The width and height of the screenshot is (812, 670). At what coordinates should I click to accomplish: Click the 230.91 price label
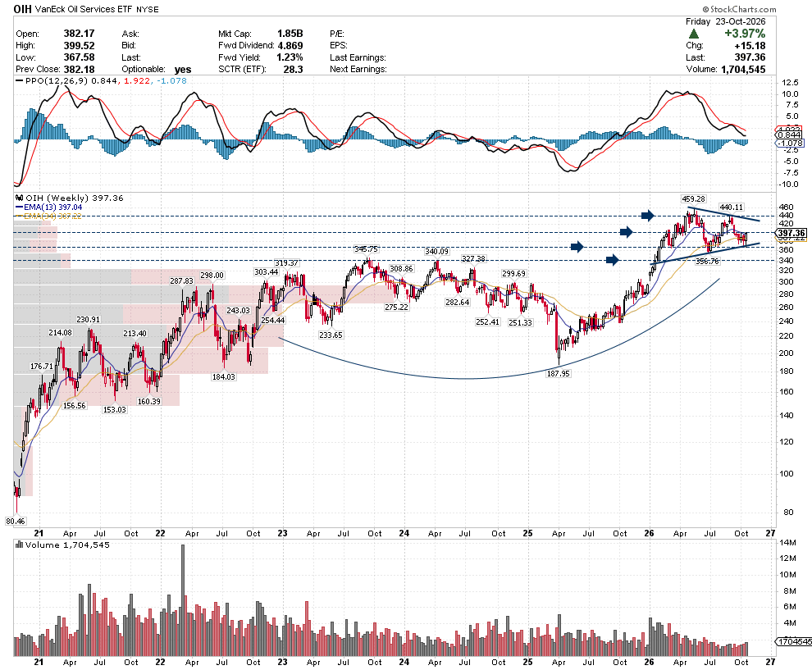(x=88, y=320)
